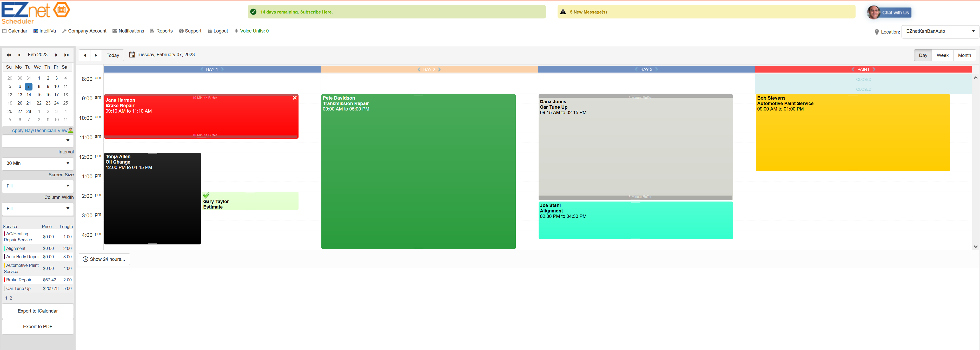Dismiss Jane Harmon's Brake Repair appointment
The height and width of the screenshot is (350, 980).
tap(295, 98)
